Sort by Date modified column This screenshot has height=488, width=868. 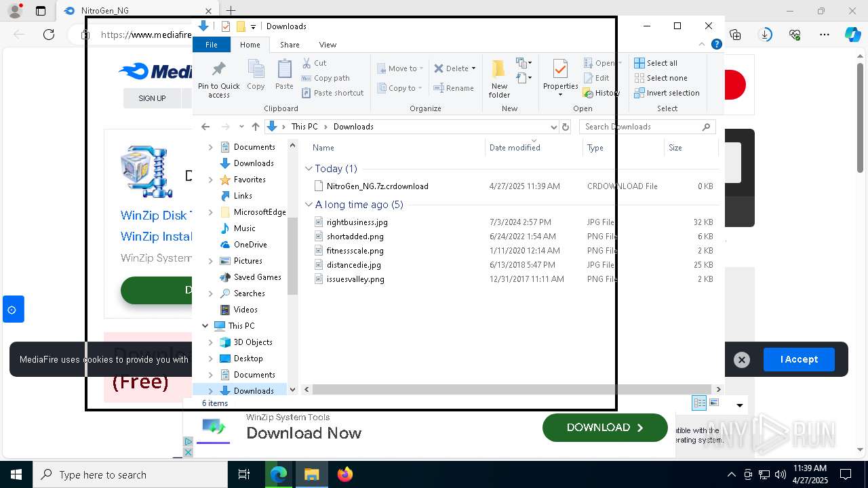click(x=534, y=148)
